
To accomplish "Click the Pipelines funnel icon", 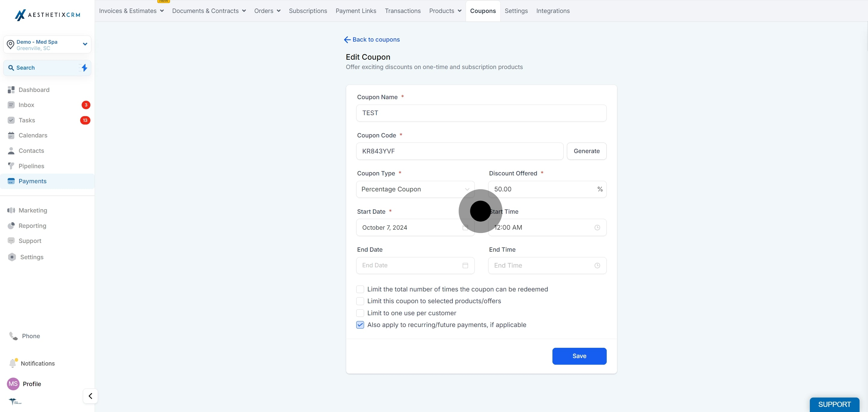I will click(11, 166).
